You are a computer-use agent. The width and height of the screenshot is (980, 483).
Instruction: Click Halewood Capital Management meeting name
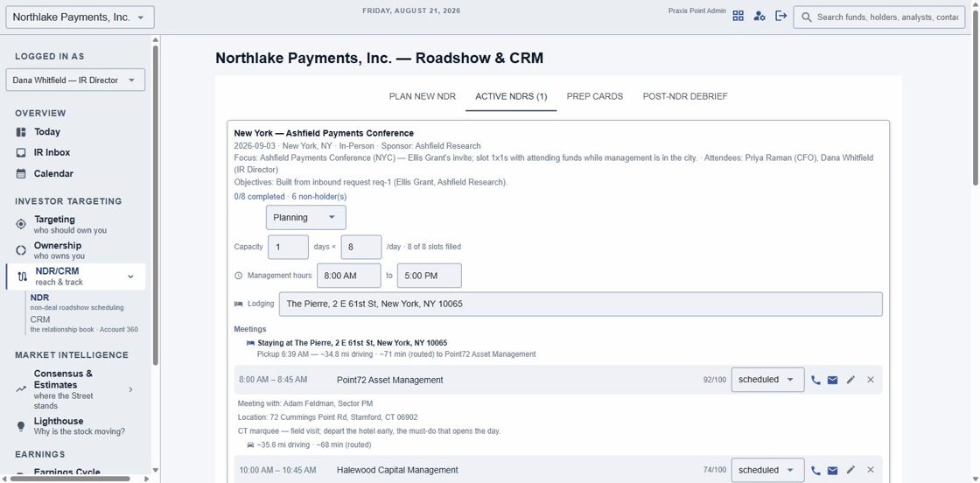pyautogui.click(x=397, y=470)
